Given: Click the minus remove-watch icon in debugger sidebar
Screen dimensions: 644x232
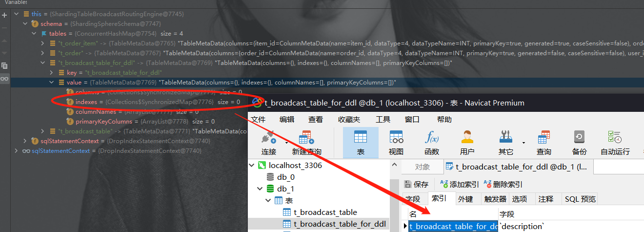Looking at the screenshot, I should coord(4,28).
